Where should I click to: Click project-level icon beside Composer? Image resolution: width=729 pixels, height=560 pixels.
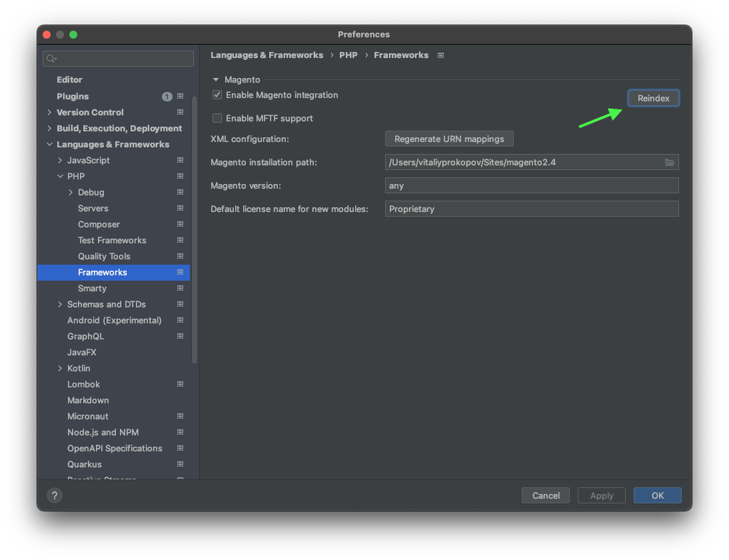click(181, 224)
